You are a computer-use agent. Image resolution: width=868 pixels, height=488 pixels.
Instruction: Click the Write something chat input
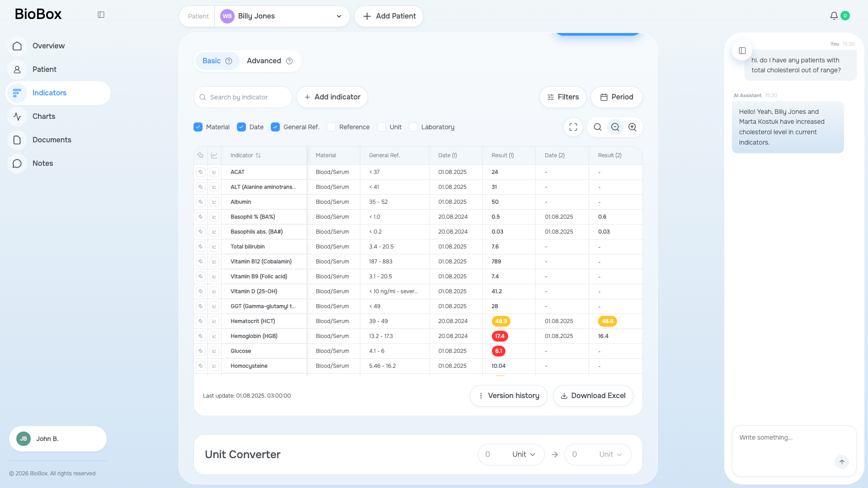794,450
